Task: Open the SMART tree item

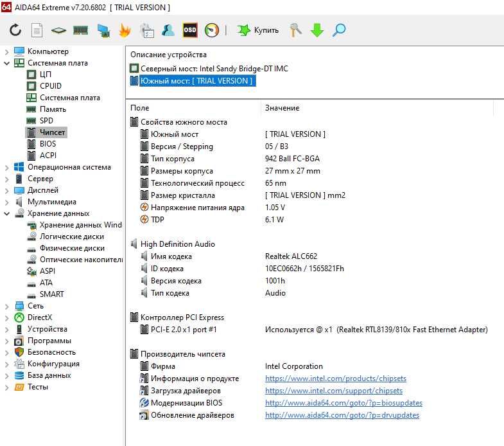Action: [x=52, y=294]
